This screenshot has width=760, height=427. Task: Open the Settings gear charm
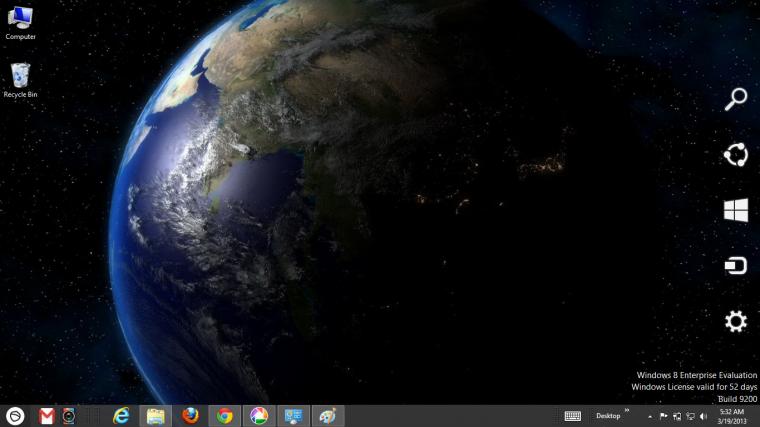click(x=736, y=321)
